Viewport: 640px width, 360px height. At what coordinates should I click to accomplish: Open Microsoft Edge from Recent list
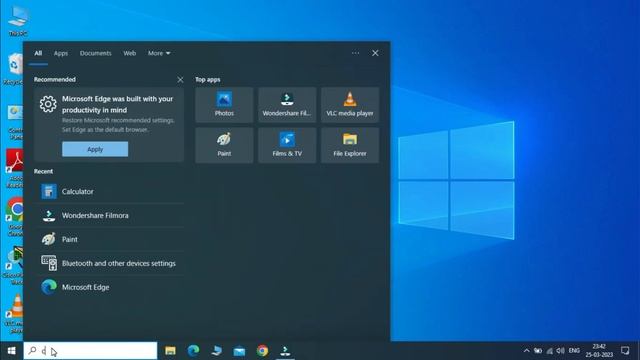[109, 287]
